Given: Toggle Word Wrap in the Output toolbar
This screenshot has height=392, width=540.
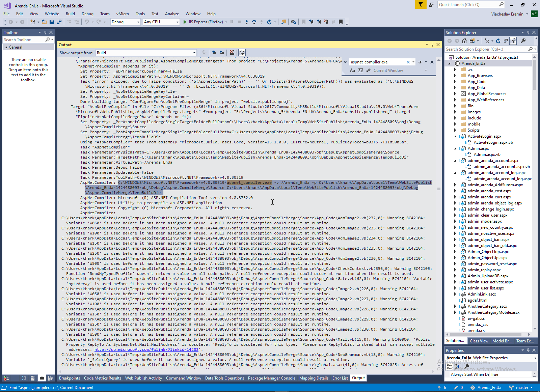Looking at the screenshot, I should (242, 53).
